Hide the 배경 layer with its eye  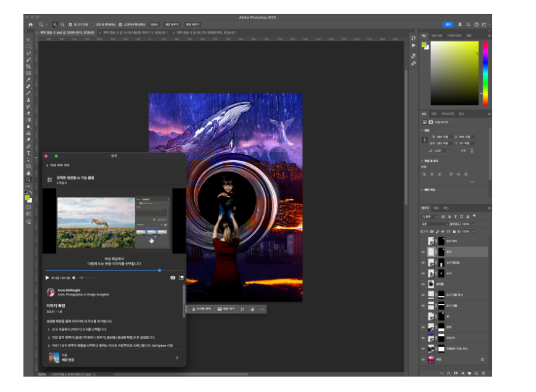point(423,359)
